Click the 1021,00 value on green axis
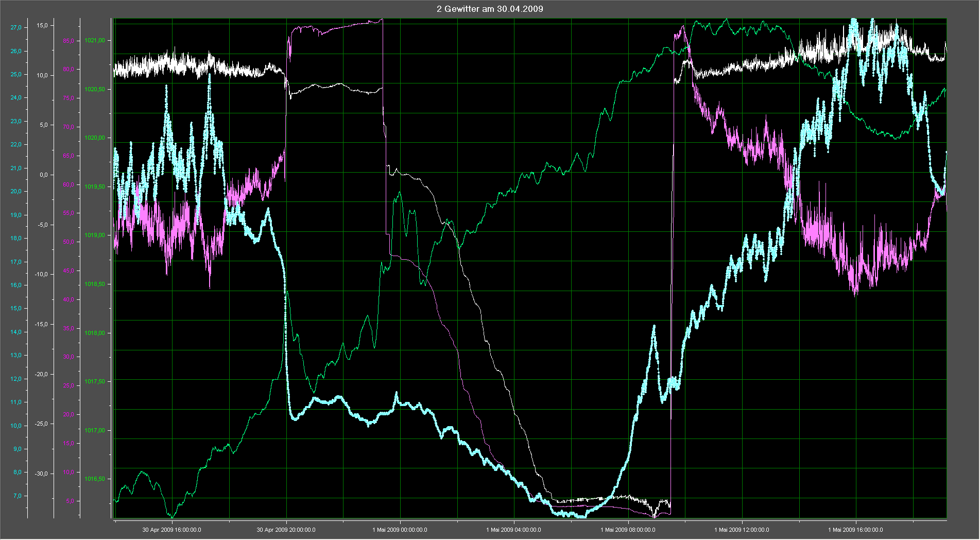 pyautogui.click(x=95, y=40)
